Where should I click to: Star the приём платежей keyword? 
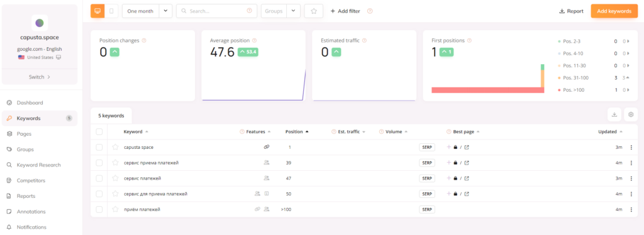(x=116, y=209)
